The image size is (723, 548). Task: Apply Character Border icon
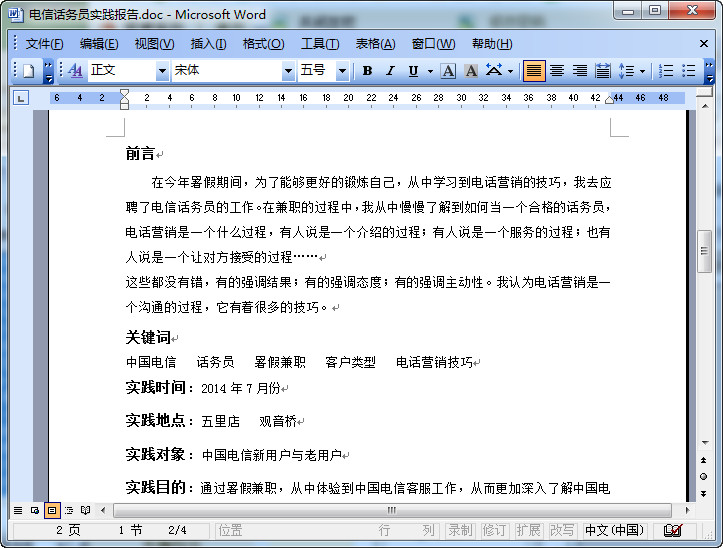[x=448, y=71]
